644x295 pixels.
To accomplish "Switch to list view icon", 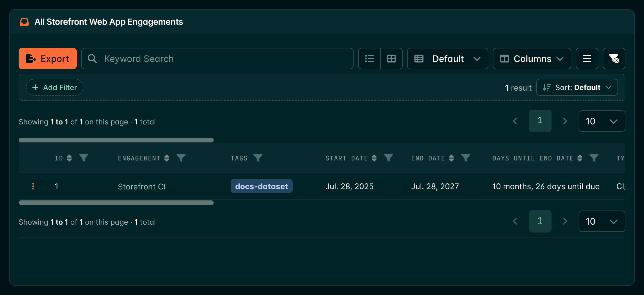I will click(x=369, y=59).
